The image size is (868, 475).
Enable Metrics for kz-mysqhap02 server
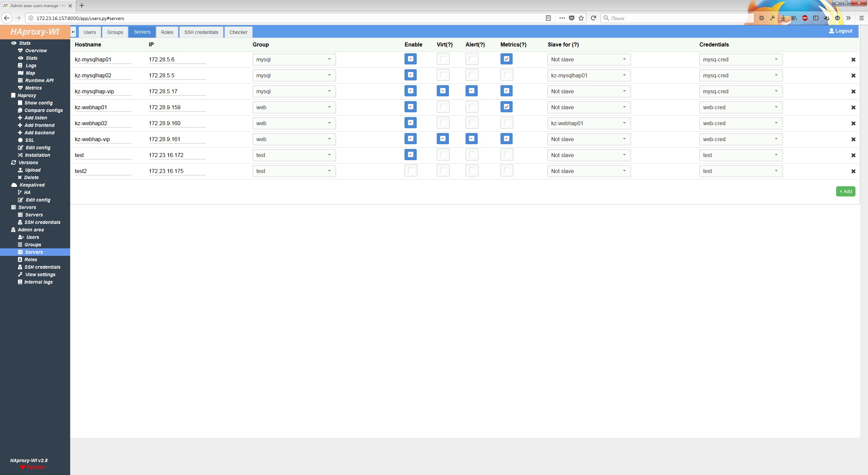click(x=506, y=75)
